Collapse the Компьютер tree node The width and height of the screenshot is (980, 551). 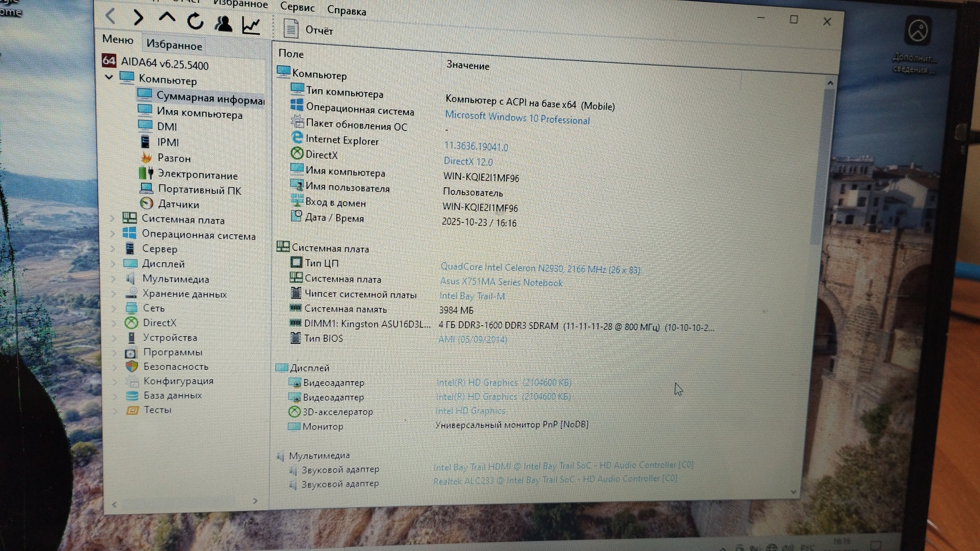pos(109,77)
